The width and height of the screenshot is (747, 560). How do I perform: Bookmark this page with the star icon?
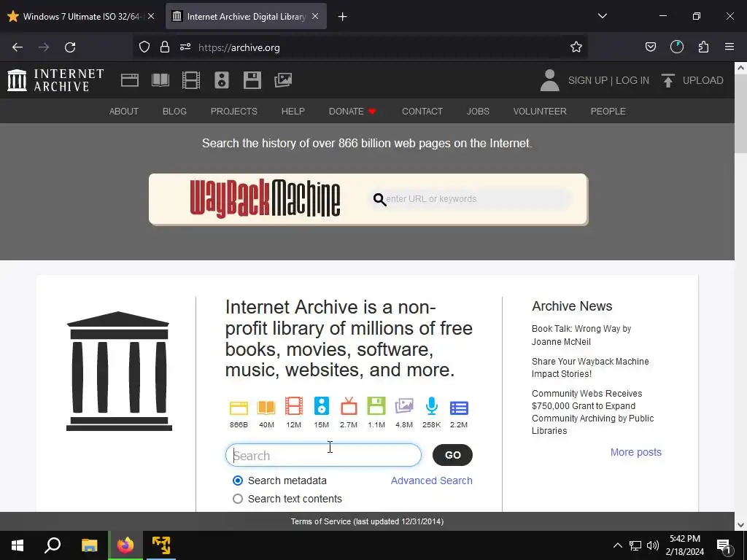coord(576,47)
